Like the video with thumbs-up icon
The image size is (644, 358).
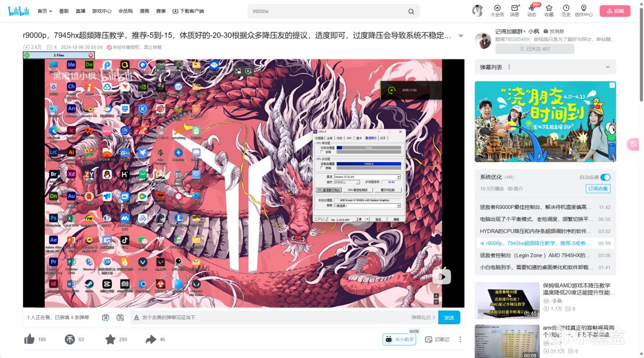point(30,339)
